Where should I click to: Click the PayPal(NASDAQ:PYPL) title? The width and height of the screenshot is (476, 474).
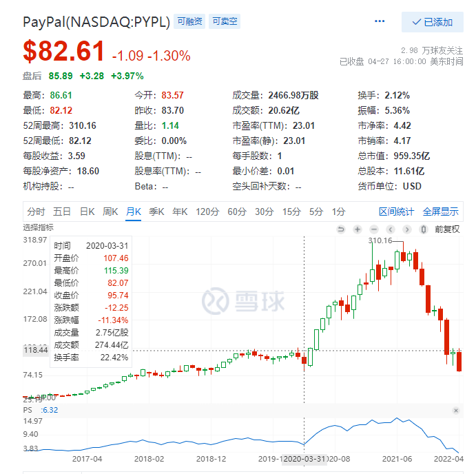[x=96, y=22]
